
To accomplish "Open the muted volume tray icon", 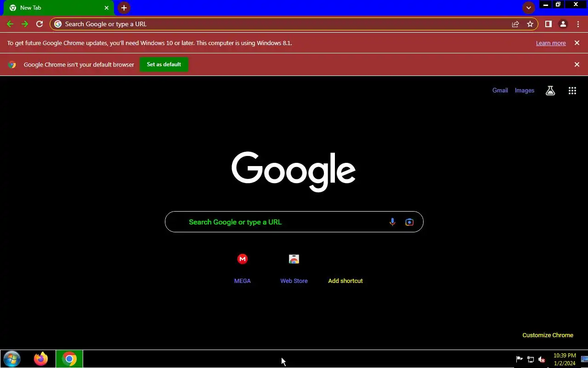I will [x=542, y=359].
